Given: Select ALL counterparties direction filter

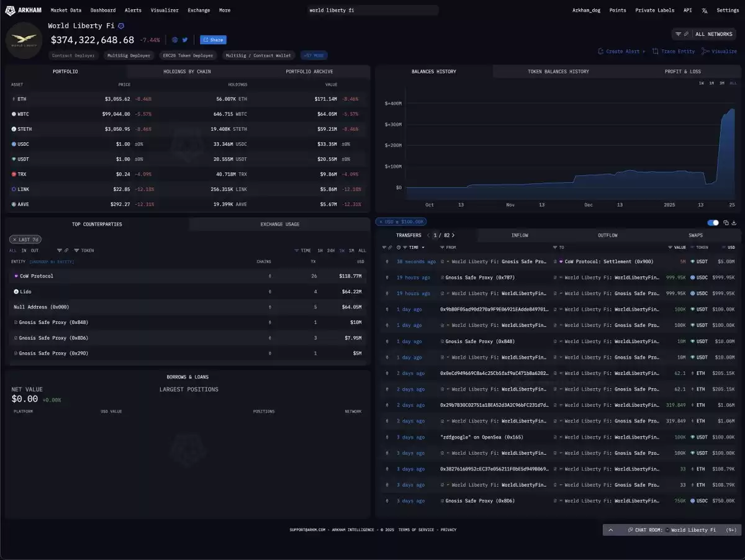Looking at the screenshot, I should pyautogui.click(x=13, y=250).
